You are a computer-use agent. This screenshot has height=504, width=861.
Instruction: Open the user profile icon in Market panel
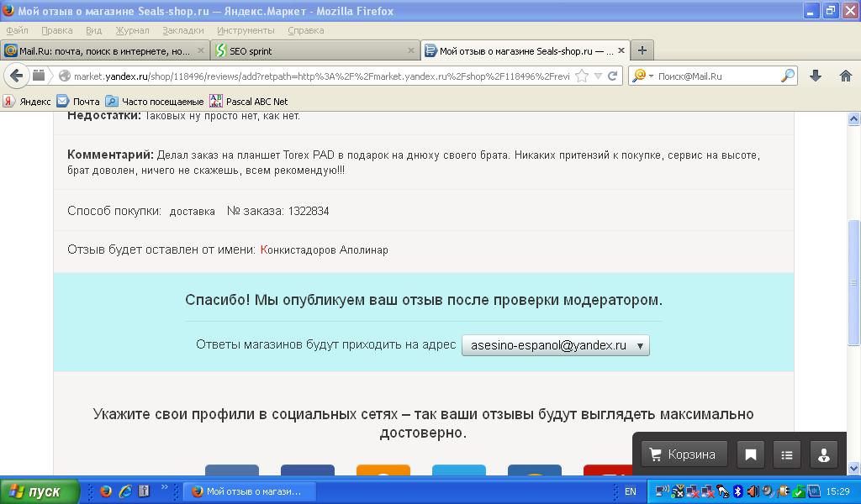click(824, 454)
